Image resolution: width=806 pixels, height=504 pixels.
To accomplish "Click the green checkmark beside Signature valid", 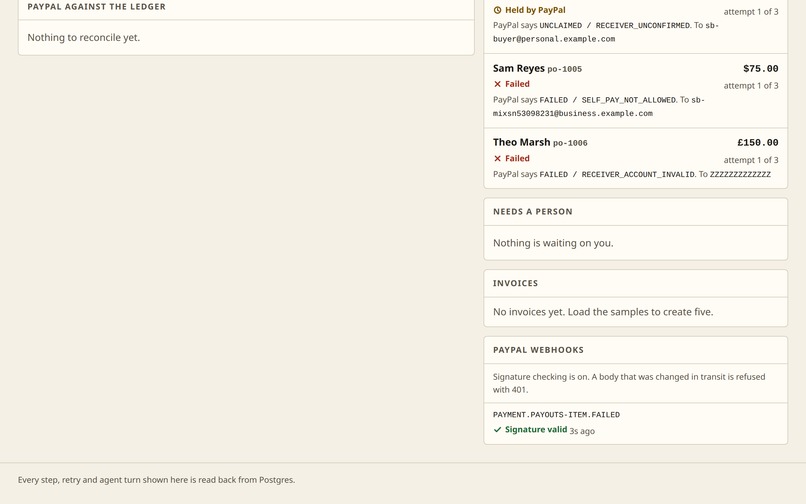I will pos(497,429).
